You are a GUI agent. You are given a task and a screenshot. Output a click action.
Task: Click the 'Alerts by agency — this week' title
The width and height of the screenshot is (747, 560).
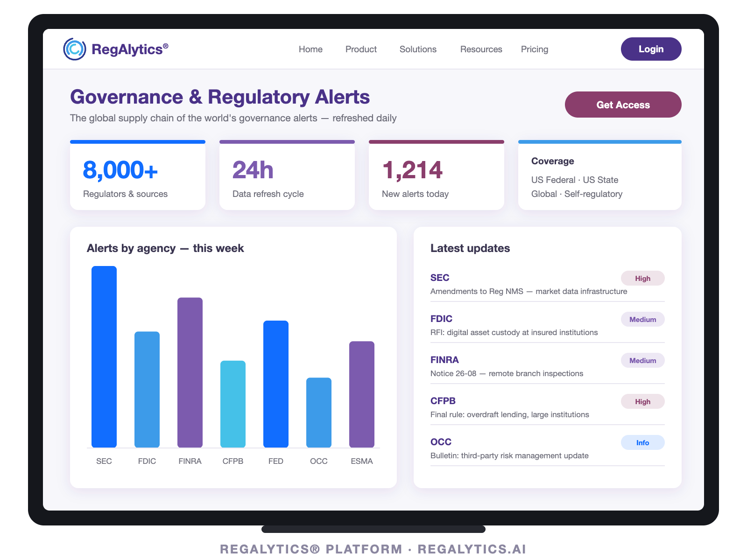165,248
